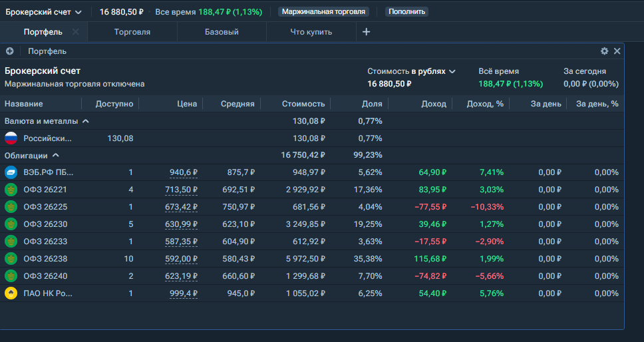
Task: Click the 999,4 ₽ price link
Action: click(x=184, y=293)
